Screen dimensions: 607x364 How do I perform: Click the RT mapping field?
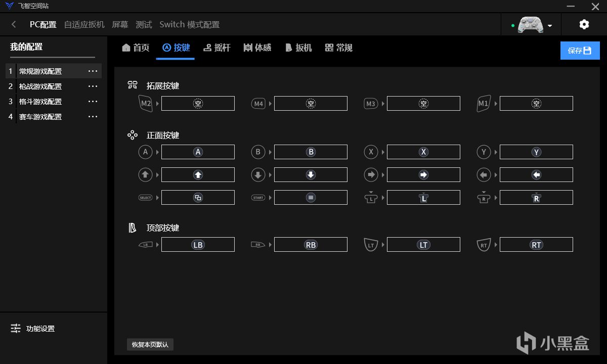(x=536, y=245)
